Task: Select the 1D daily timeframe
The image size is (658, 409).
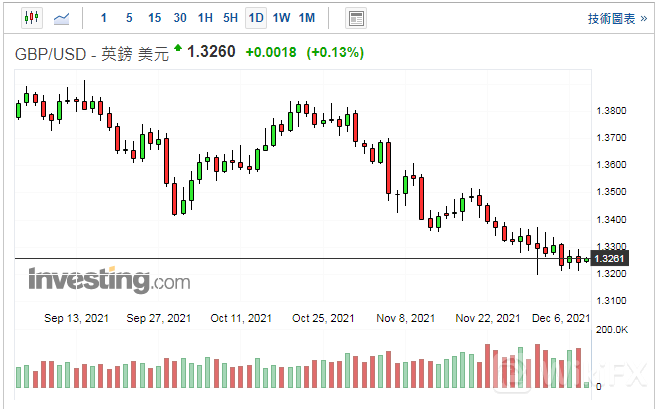Action: tap(256, 18)
